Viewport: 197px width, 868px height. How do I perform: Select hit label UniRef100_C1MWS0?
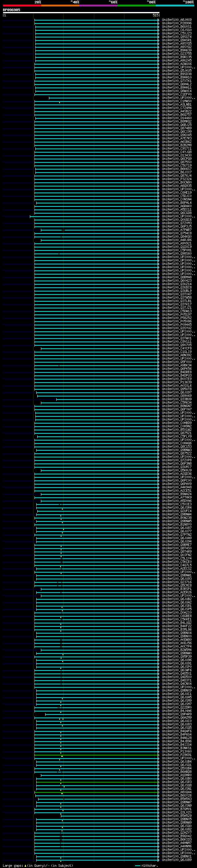177,101
